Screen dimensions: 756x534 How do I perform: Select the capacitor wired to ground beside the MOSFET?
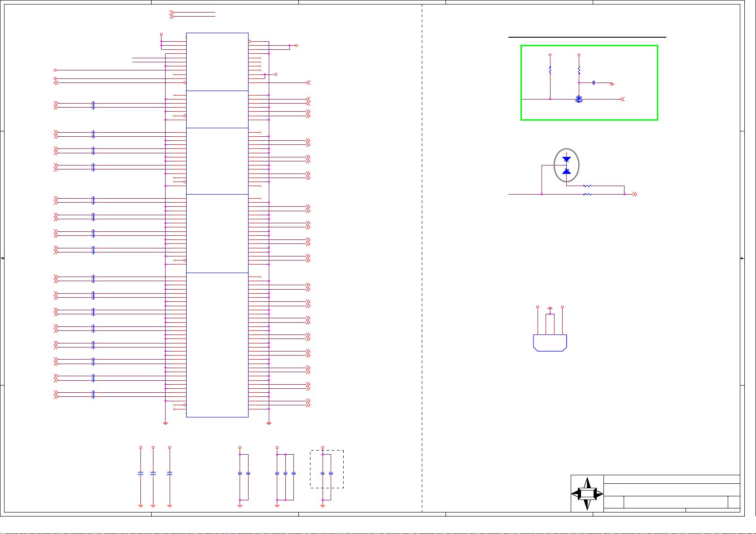(x=594, y=82)
